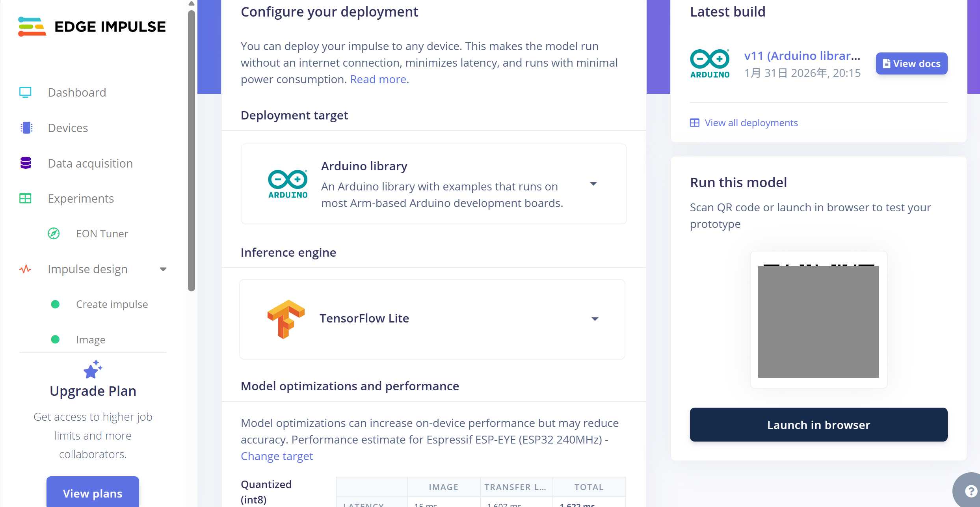Open the TensorFlow Lite inference engine dropdown
Viewport: 980px width, 507px height.
click(x=595, y=319)
